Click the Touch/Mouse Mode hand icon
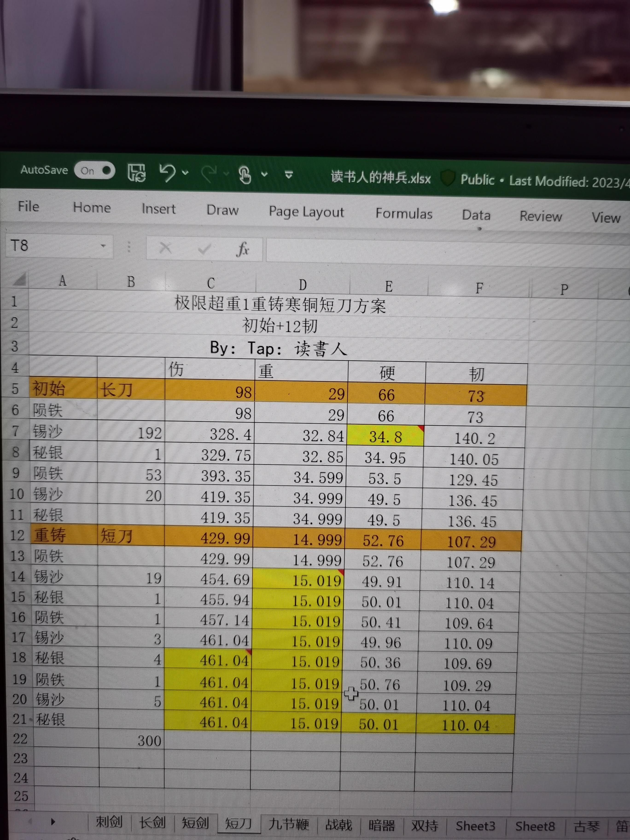The height and width of the screenshot is (840, 630). 245,175
